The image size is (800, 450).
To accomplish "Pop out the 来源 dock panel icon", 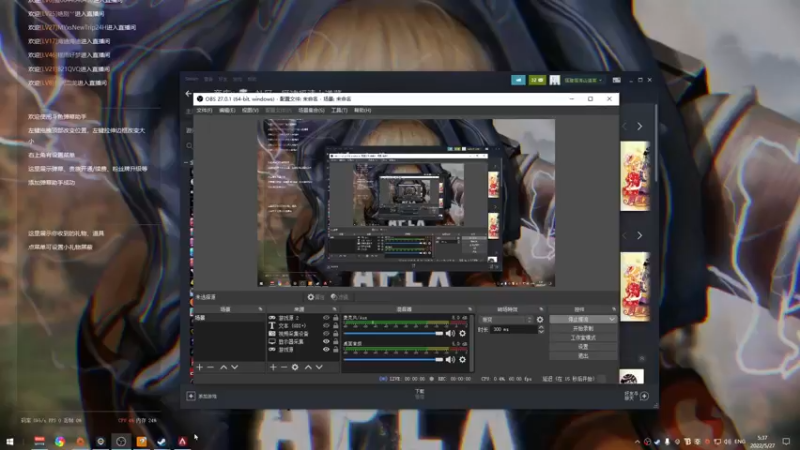I will click(x=335, y=309).
